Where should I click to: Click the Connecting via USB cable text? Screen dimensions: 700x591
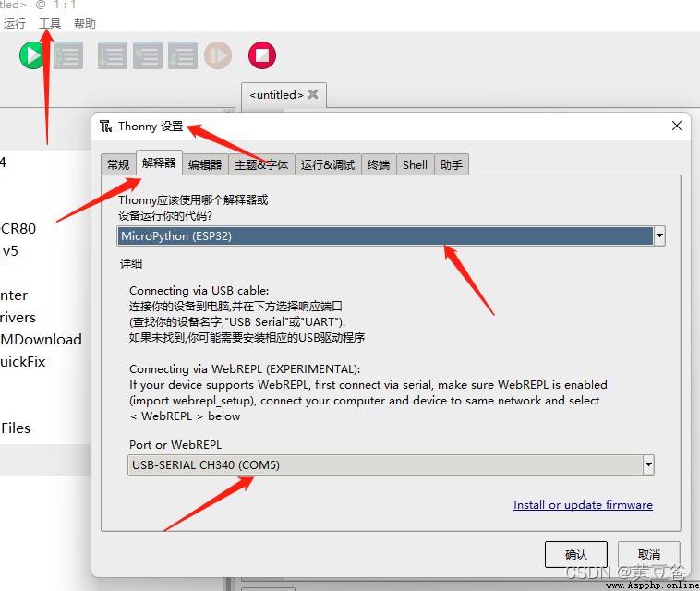(199, 291)
